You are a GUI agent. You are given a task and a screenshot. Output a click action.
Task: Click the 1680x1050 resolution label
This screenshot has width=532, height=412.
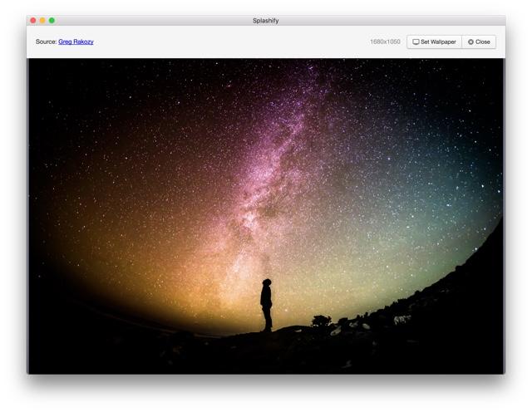tap(385, 42)
